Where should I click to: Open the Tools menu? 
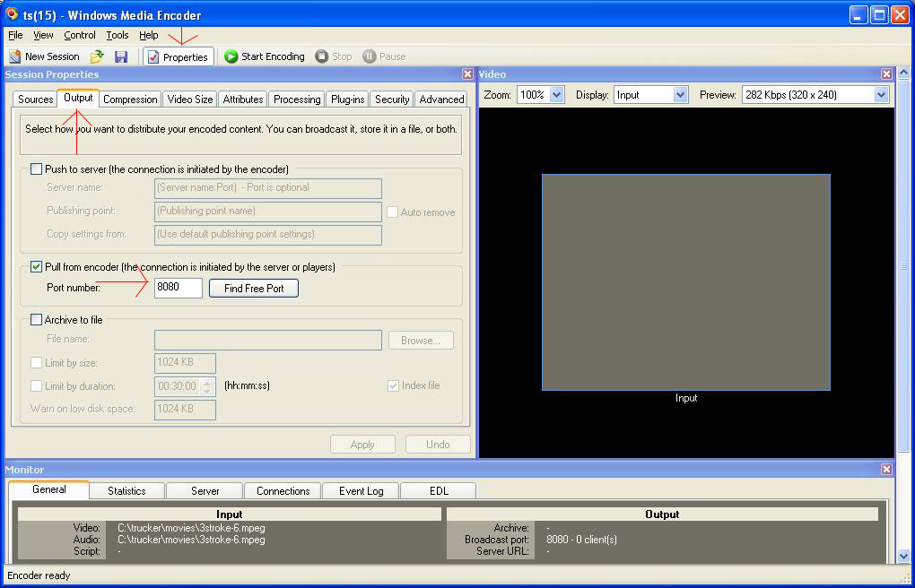tap(118, 35)
